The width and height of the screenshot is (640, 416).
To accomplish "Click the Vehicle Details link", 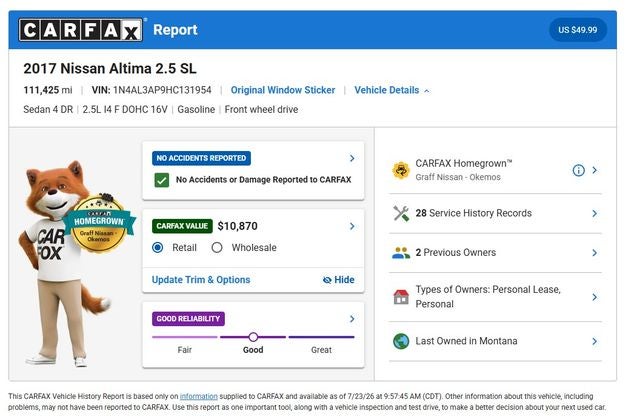I will coord(387,90).
